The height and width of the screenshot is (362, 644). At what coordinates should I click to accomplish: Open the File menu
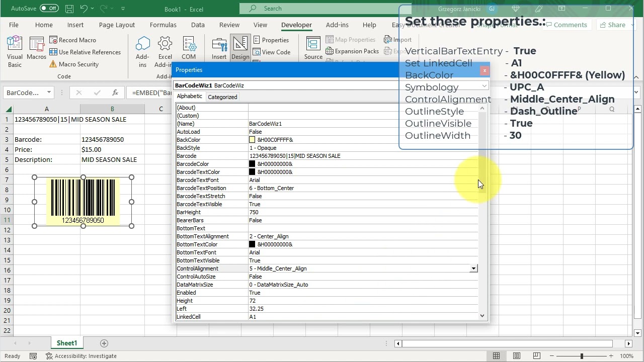pos(14,25)
